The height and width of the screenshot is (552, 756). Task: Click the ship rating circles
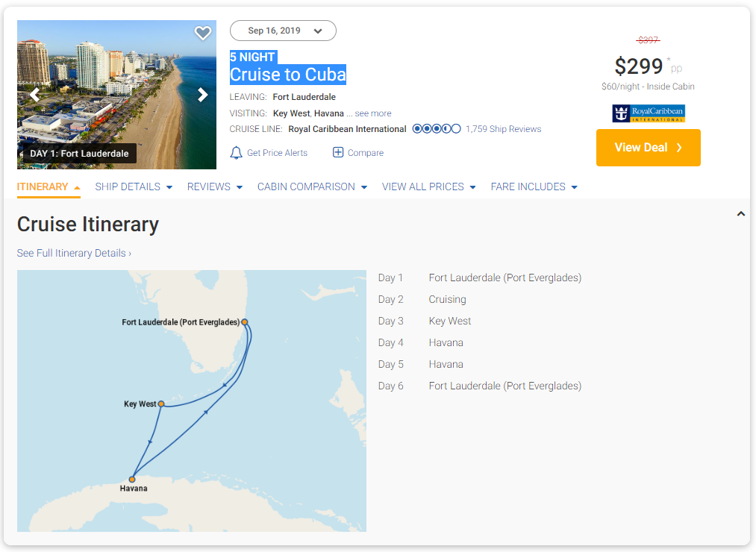[x=437, y=129]
